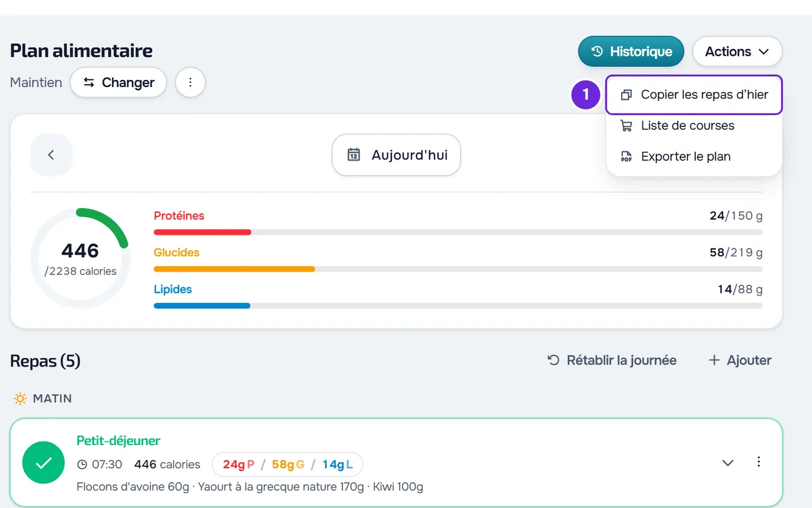Add a new meal with Ajouter
This screenshot has width=812, height=508.
[740, 360]
